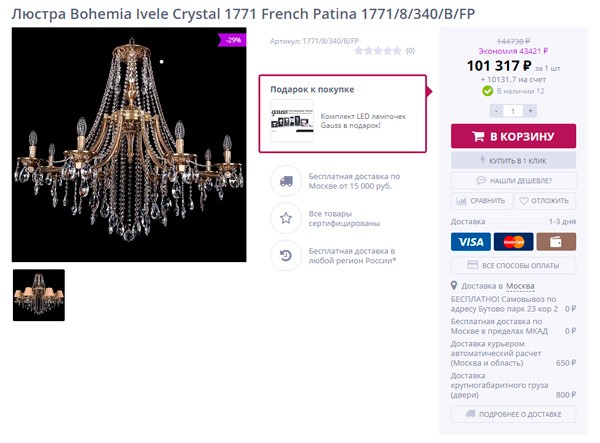Image resolution: width=600 pixels, height=443 pixels.
Task: Click the green in-stock checkmark icon
Action: point(488,91)
